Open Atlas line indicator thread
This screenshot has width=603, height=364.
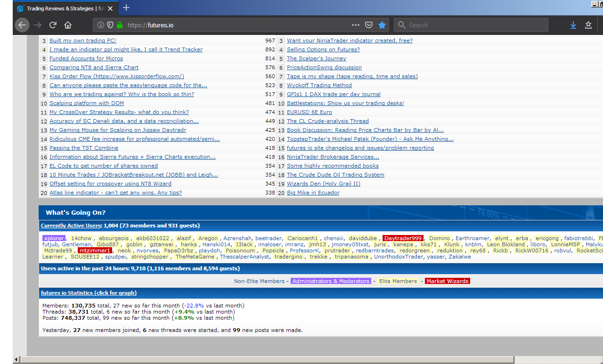[115, 193]
